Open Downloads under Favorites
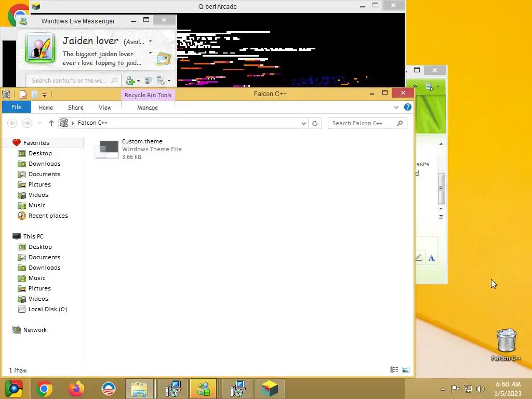The image size is (532, 399). [45, 164]
